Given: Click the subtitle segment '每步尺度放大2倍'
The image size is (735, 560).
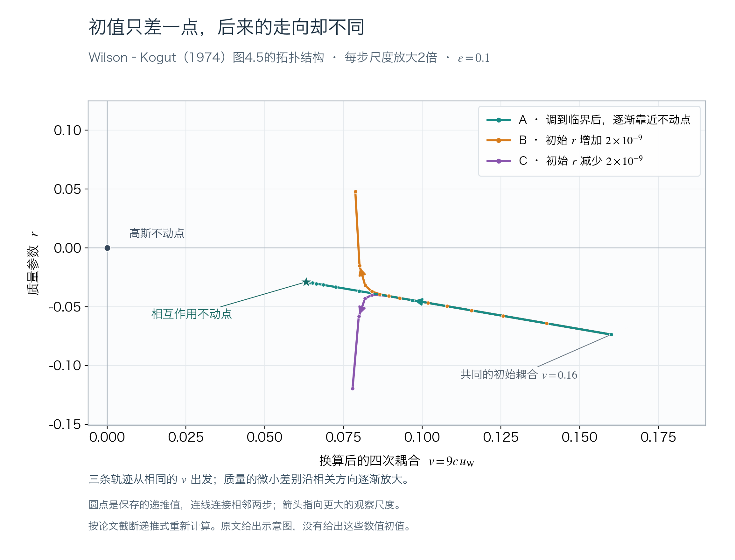Looking at the screenshot, I should click(x=391, y=57).
